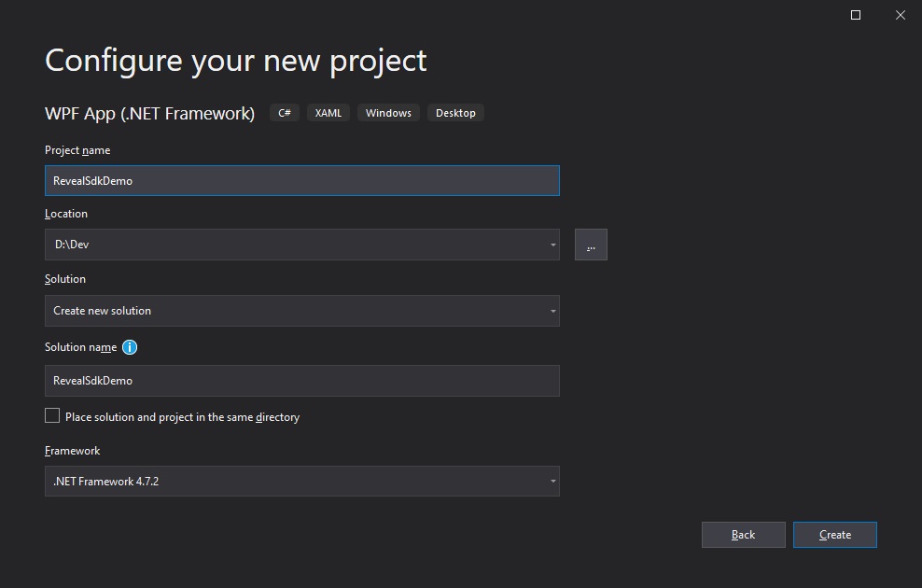The height and width of the screenshot is (588, 922).
Task: Go Back to template selection
Action: 743,535
